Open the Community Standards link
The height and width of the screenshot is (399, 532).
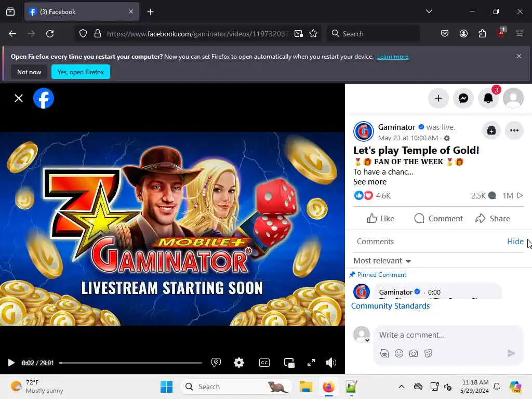390,306
